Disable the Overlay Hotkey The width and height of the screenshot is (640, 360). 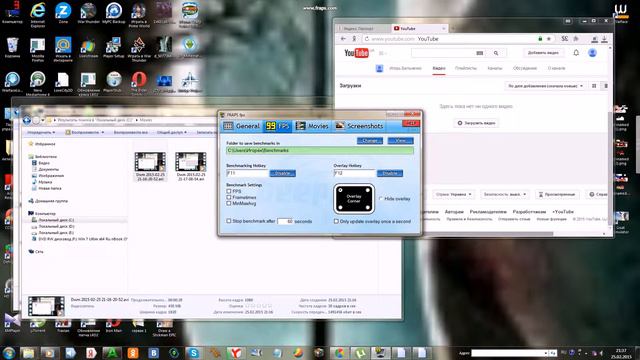[390, 173]
